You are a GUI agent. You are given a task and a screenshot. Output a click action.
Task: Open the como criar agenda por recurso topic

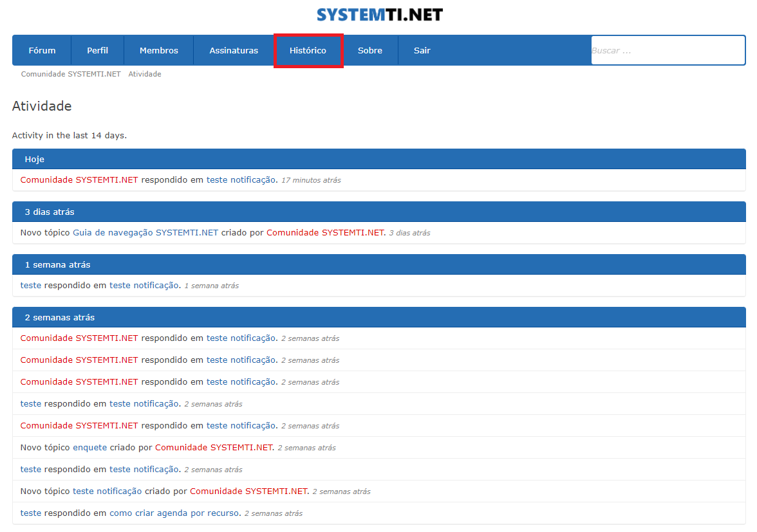174,513
